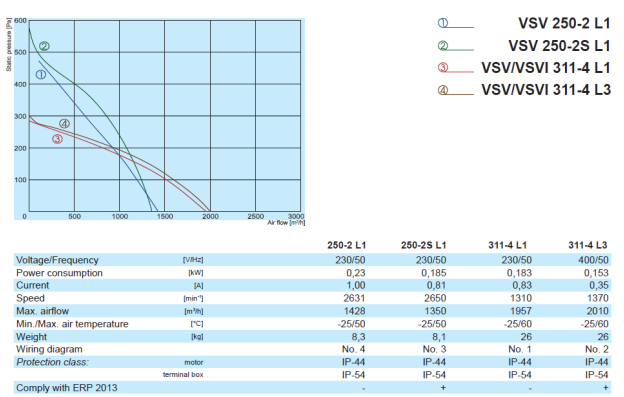This screenshot has width=624, height=397.
Task: Select legend icon 3 beside VSV/VSVI 311-4 L1
Action: click(443, 68)
